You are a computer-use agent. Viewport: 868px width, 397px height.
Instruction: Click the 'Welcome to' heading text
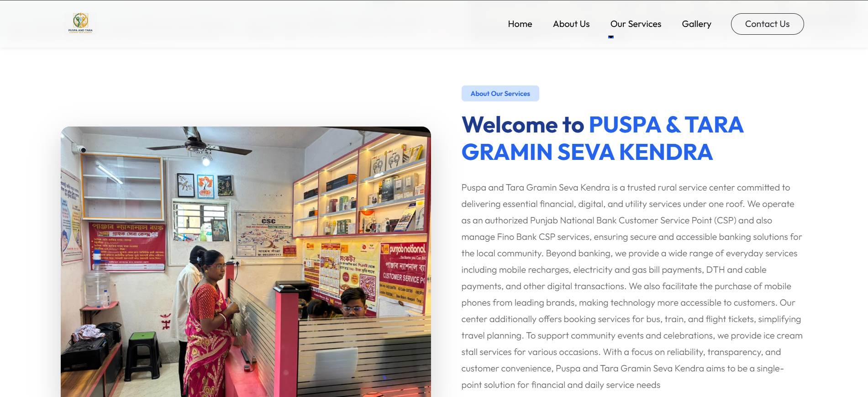pos(522,125)
